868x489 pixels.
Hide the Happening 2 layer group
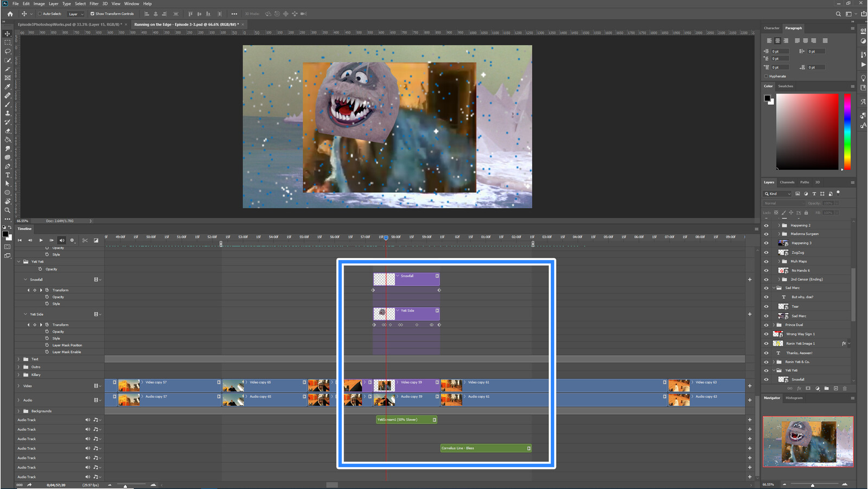point(767,225)
